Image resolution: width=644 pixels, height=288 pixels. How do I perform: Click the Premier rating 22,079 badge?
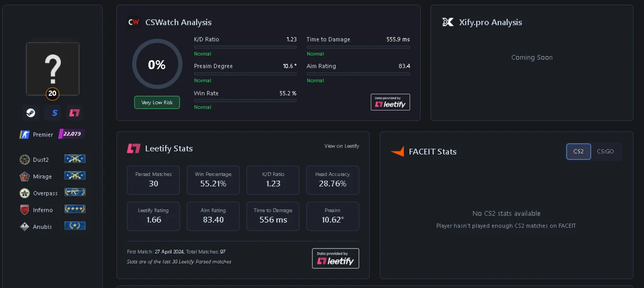(x=72, y=134)
